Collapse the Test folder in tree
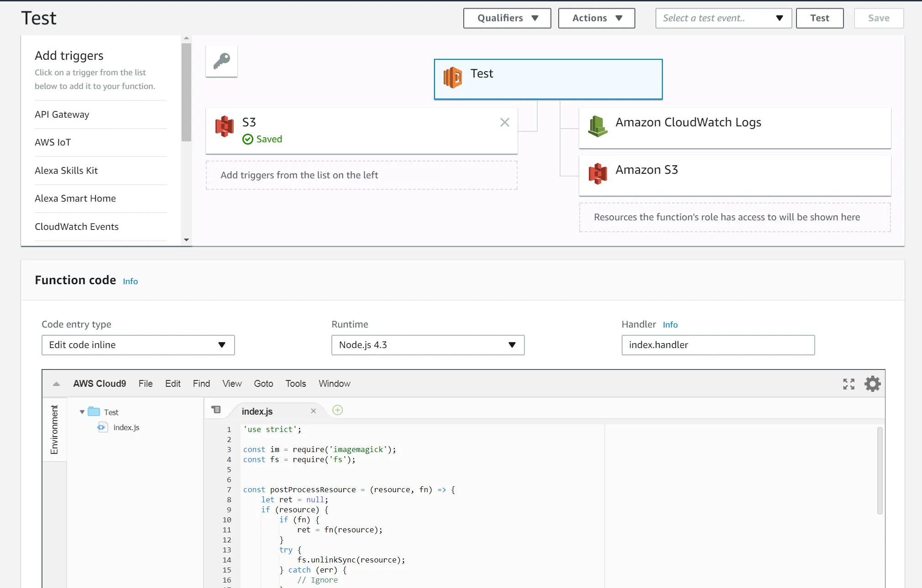 click(82, 412)
